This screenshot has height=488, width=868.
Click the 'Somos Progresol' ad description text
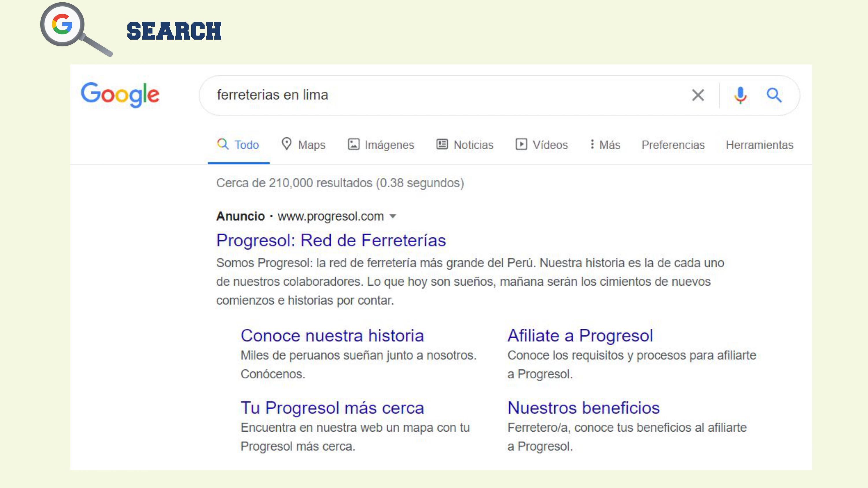point(470,282)
